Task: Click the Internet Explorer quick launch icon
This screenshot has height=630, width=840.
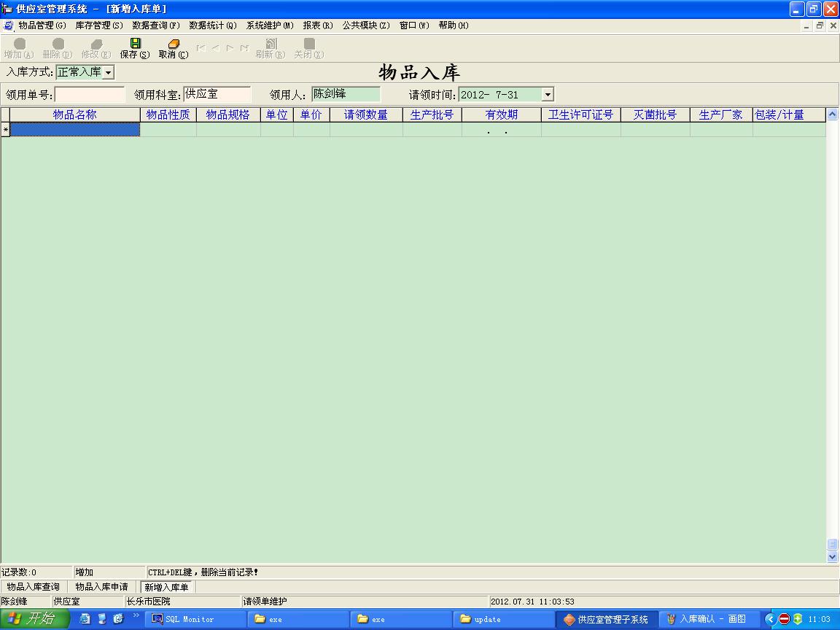Action: pyautogui.click(x=85, y=619)
